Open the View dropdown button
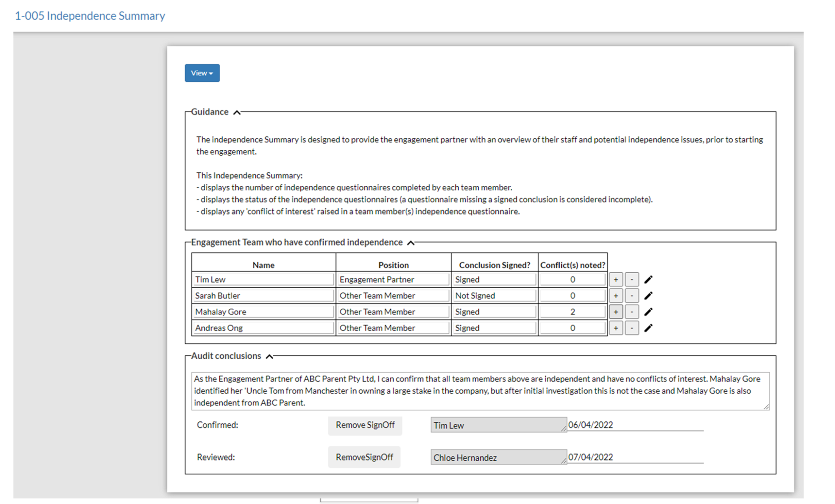835x504 pixels. (x=202, y=73)
